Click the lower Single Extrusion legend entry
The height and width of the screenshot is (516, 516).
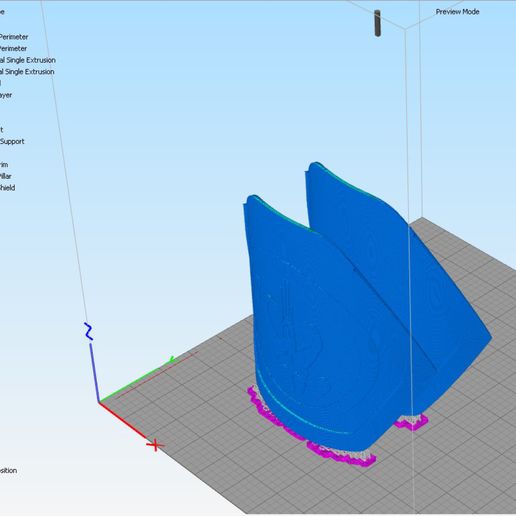(27, 72)
